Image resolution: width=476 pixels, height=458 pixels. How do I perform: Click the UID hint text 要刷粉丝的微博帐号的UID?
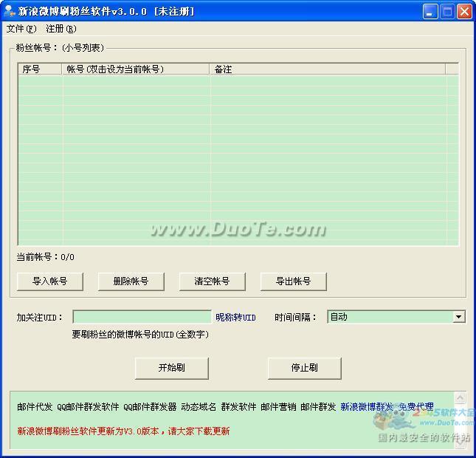pos(140,335)
